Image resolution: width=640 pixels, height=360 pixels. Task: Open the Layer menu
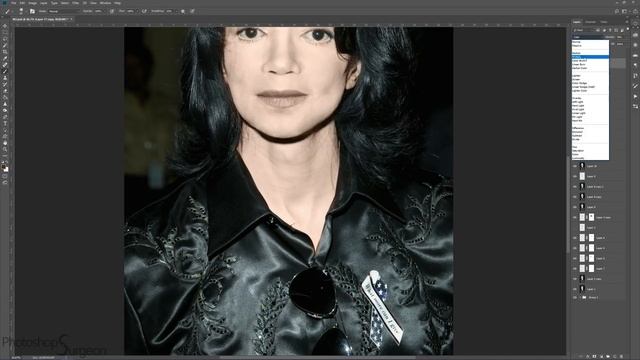(44, 3)
